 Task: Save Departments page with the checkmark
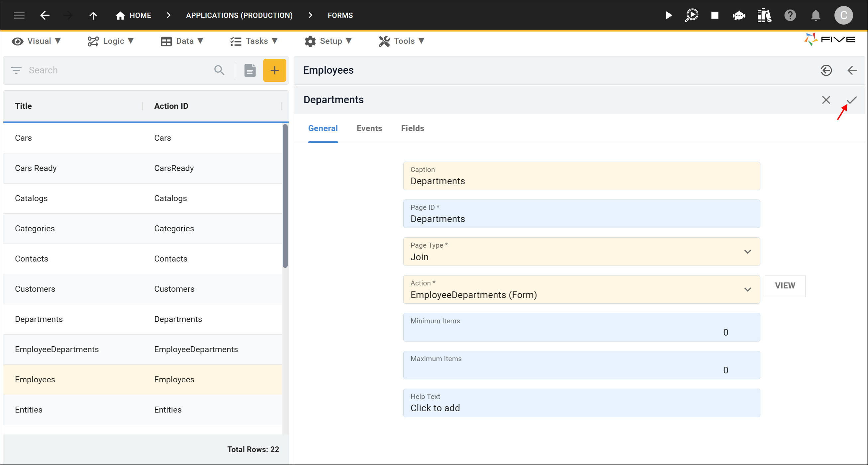click(x=851, y=100)
